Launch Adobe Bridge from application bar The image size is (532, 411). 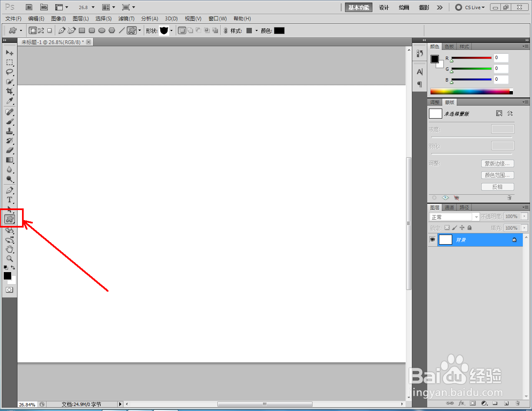point(29,7)
